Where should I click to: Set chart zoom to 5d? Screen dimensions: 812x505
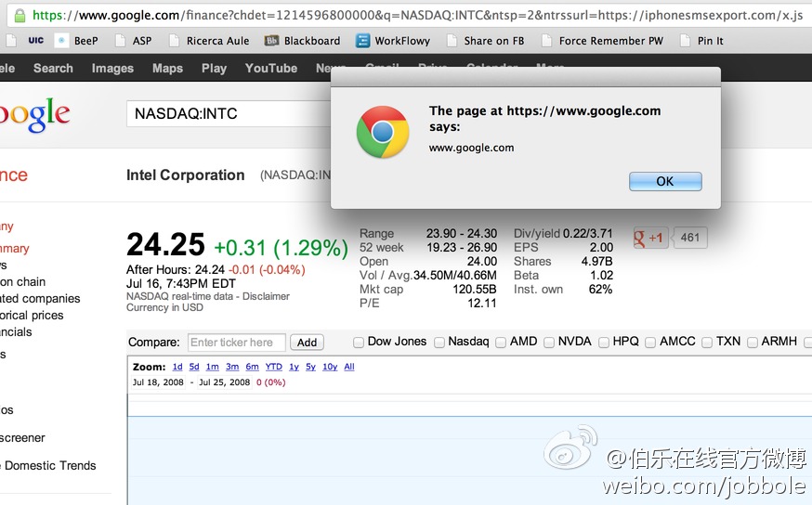(x=194, y=367)
